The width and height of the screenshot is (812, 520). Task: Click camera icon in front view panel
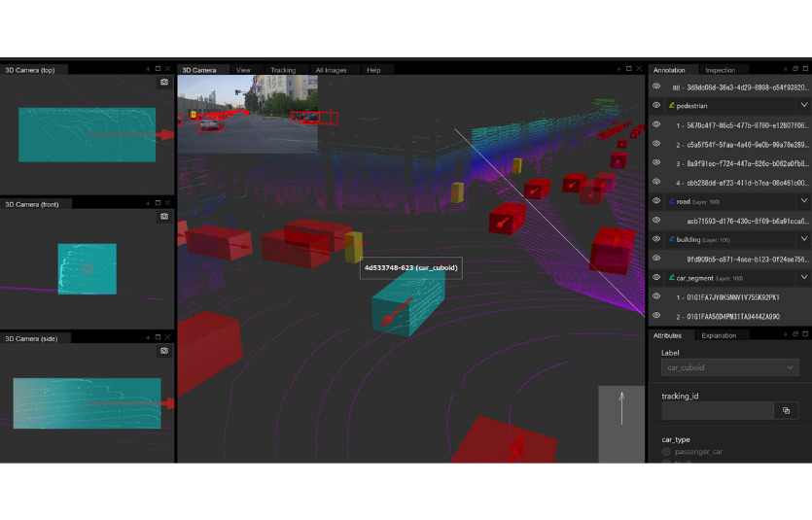pyautogui.click(x=164, y=217)
